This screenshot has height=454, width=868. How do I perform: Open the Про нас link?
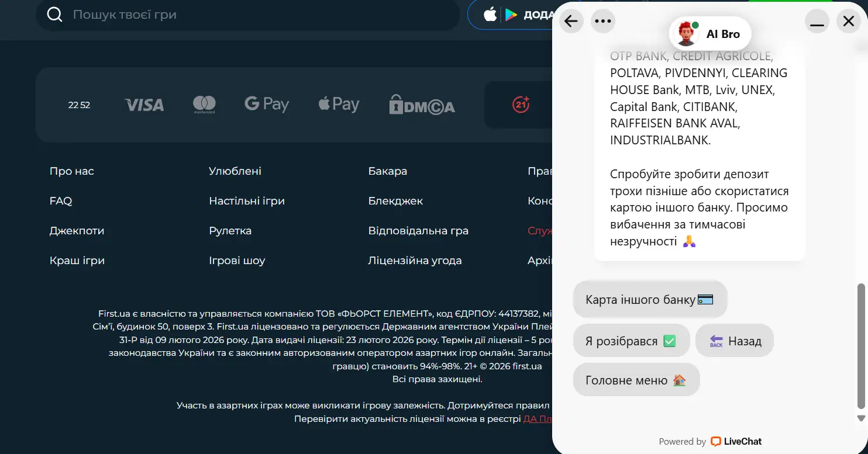pyautogui.click(x=72, y=171)
